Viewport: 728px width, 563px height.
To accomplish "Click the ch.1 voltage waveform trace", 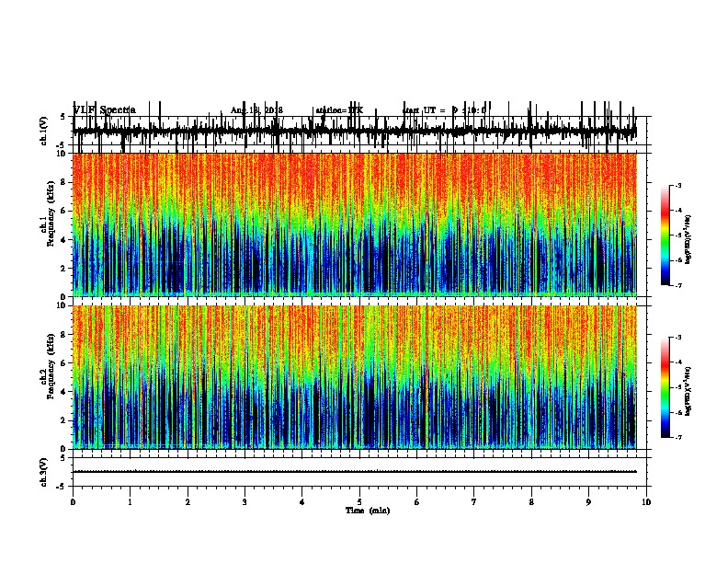I will (354, 131).
